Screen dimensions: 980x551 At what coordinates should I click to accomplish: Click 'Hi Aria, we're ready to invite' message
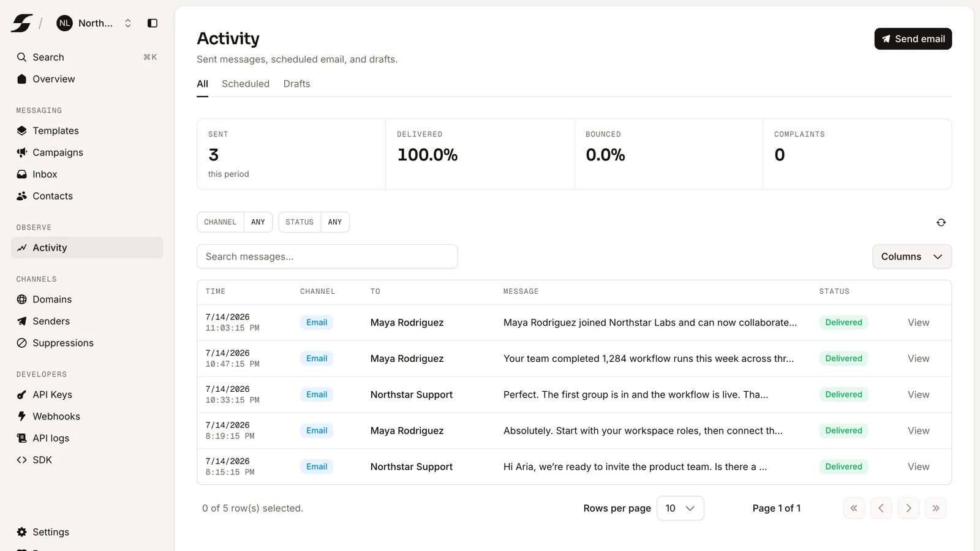pyautogui.click(x=635, y=467)
